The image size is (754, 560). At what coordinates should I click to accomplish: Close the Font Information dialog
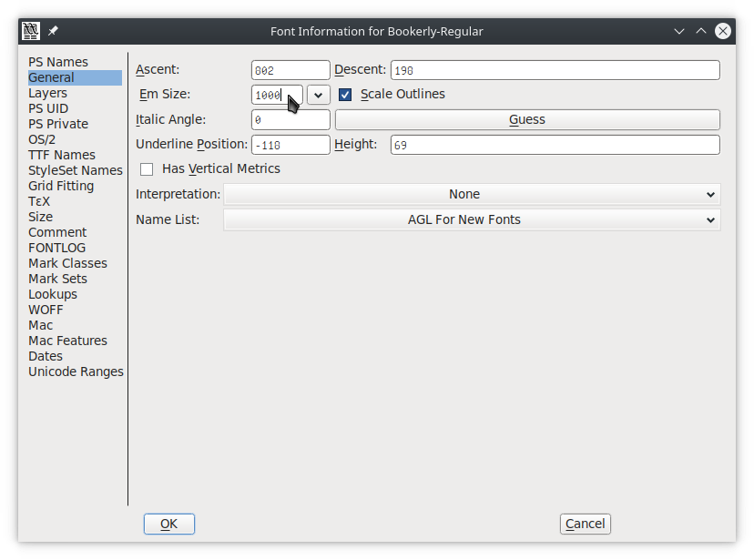[723, 31]
